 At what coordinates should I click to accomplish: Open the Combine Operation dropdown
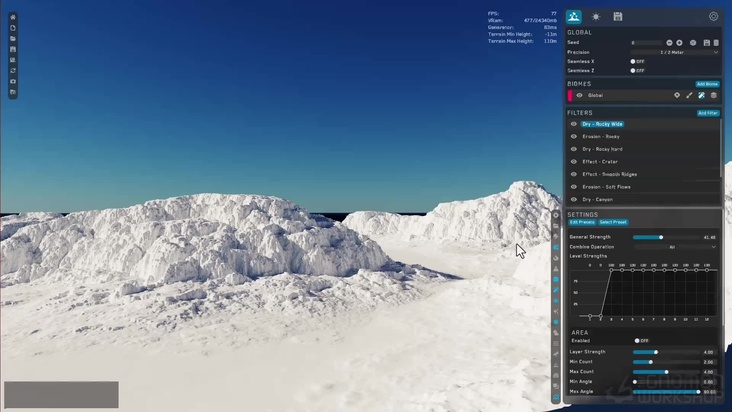(x=675, y=247)
